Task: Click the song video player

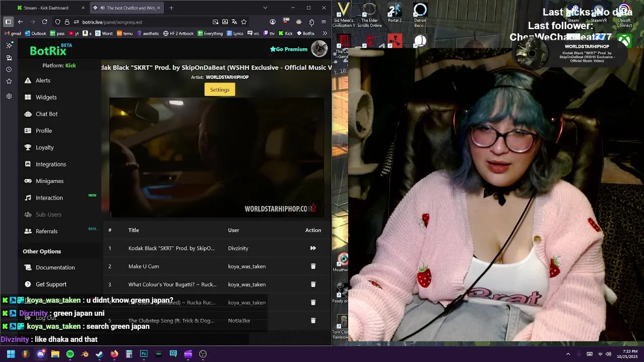Action: (x=217, y=157)
